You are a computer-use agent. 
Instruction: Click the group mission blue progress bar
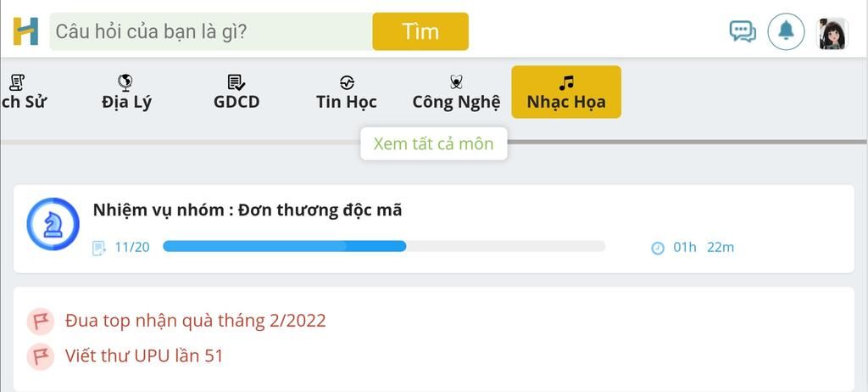point(384,247)
